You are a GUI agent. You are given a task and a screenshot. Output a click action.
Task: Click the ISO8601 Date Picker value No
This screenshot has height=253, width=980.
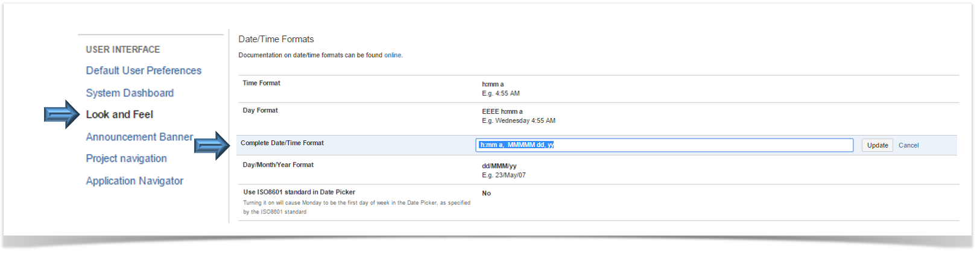pos(487,193)
